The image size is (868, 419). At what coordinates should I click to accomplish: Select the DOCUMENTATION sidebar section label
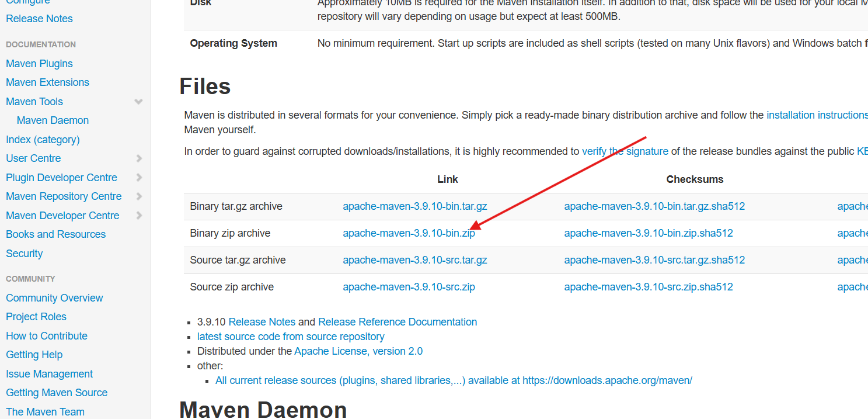pyautogui.click(x=41, y=44)
